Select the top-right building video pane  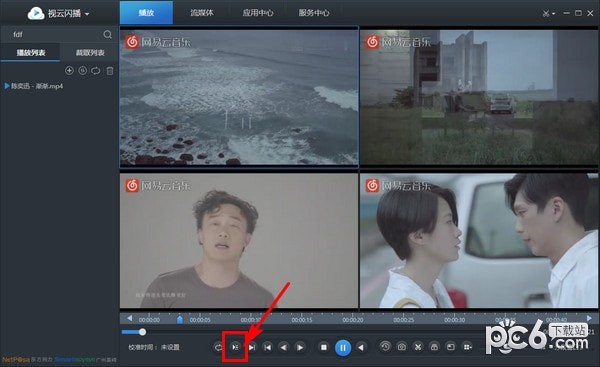(479, 97)
